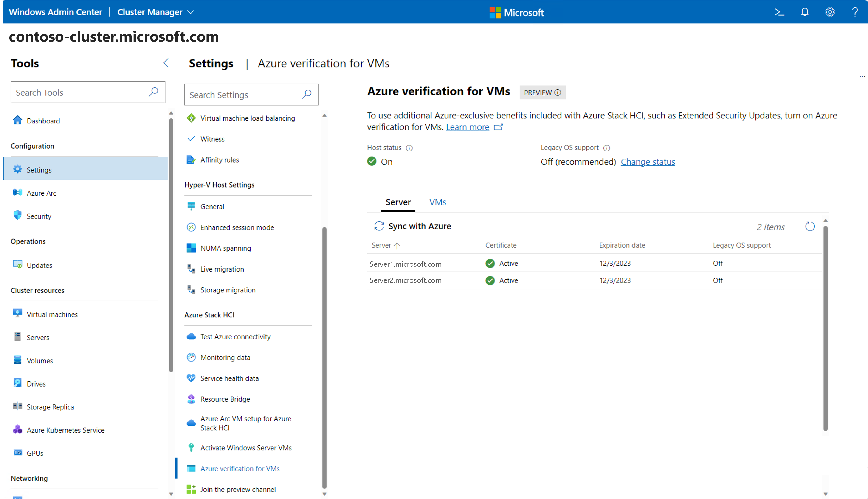Click the help question mark icon

point(855,12)
